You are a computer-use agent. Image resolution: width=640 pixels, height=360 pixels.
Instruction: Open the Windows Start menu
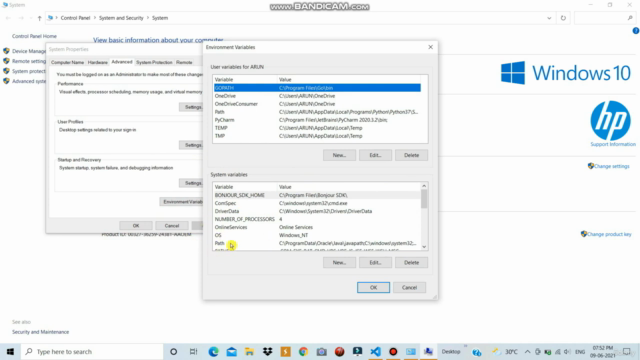pos(10,351)
